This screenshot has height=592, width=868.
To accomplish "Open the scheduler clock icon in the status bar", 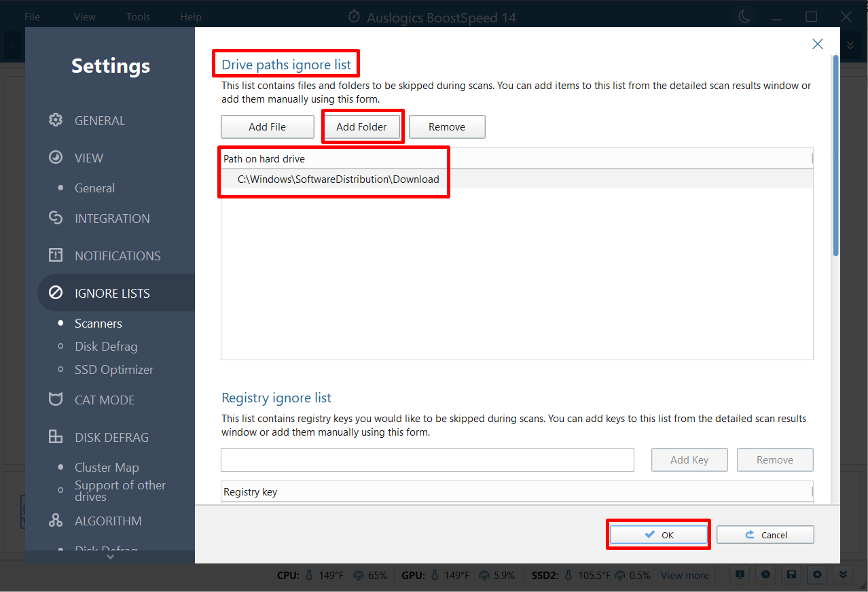I will click(x=766, y=575).
